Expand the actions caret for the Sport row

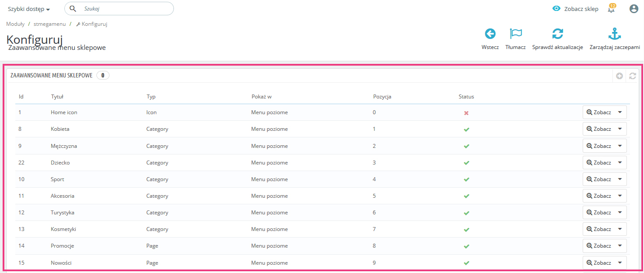tap(620, 179)
